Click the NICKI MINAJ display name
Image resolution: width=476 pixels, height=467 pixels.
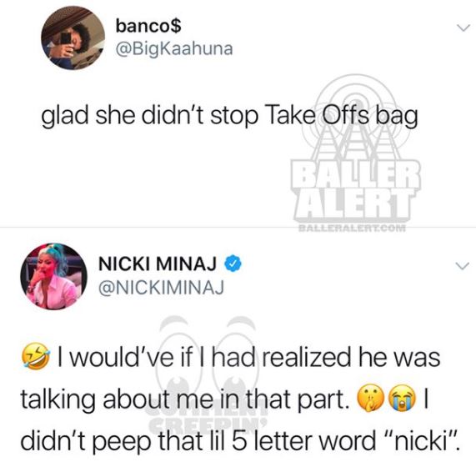(158, 264)
